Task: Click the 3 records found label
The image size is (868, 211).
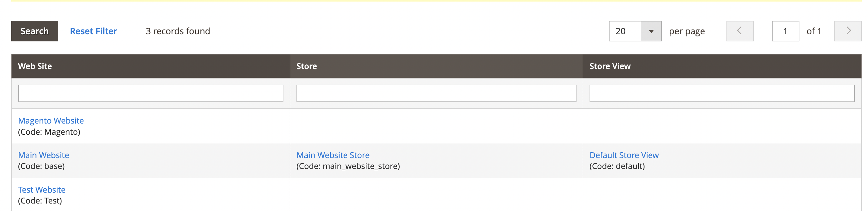Action: [x=178, y=31]
